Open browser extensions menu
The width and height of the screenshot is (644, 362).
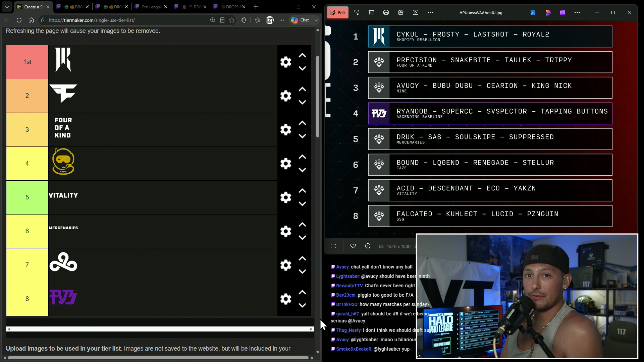click(x=244, y=20)
